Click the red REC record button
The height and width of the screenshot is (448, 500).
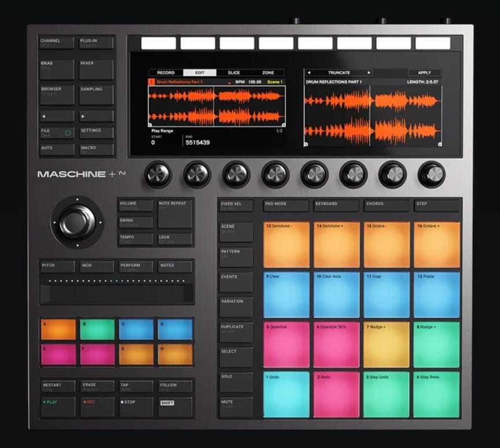point(97,406)
